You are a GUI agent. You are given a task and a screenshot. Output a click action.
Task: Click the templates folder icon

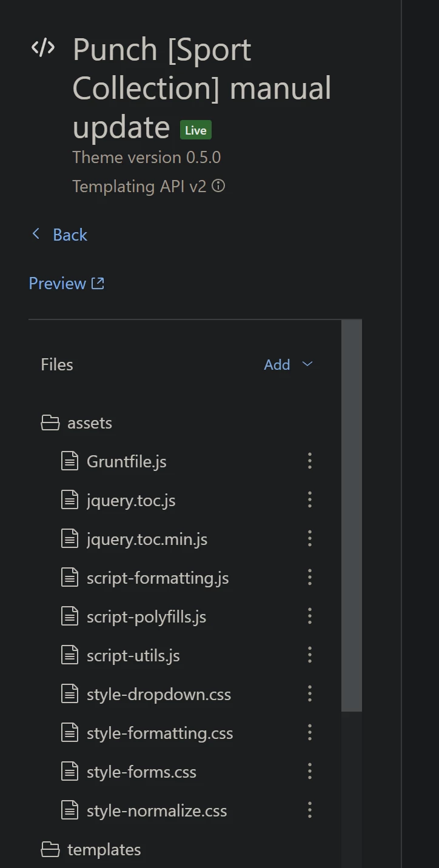50,849
